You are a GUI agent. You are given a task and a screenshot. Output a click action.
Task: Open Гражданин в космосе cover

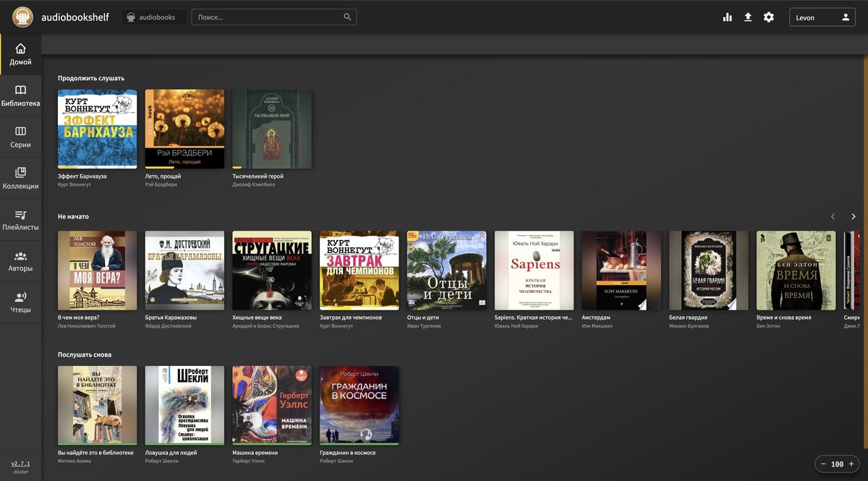point(359,405)
